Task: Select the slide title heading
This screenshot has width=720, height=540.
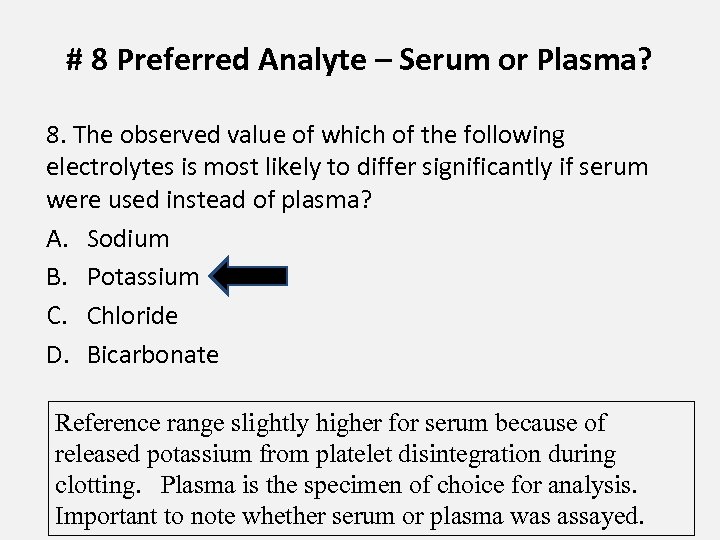Action: tap(359, 62)
